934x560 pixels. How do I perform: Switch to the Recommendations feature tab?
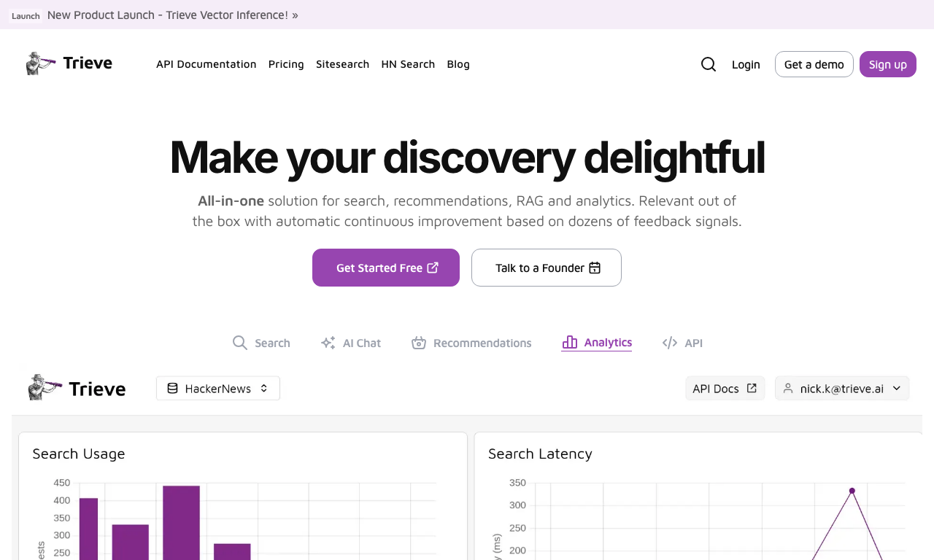tap(471, 343)
